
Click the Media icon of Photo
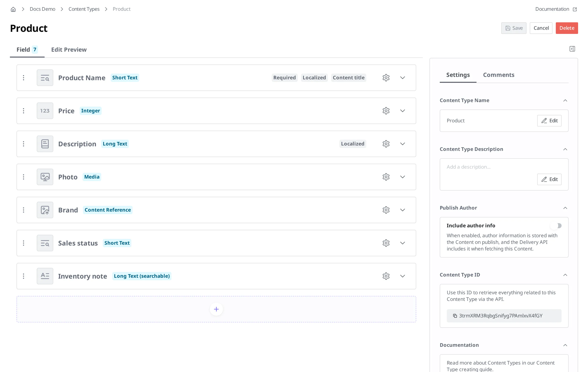point(45,177)
